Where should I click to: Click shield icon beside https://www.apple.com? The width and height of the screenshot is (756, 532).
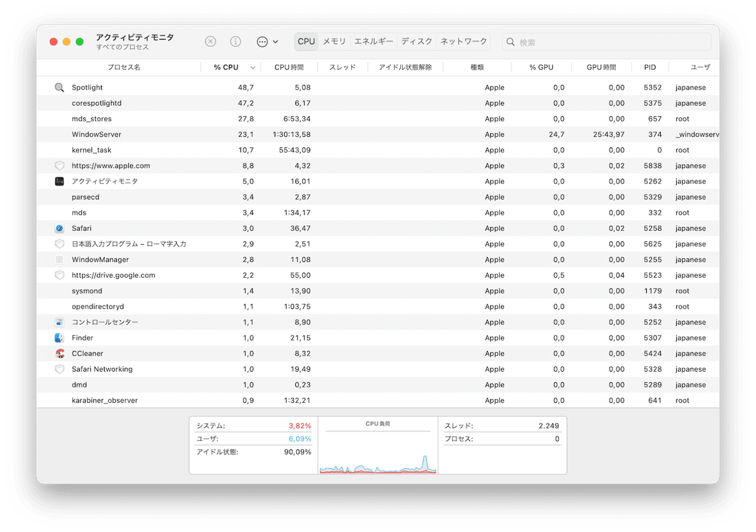[60, 166]
